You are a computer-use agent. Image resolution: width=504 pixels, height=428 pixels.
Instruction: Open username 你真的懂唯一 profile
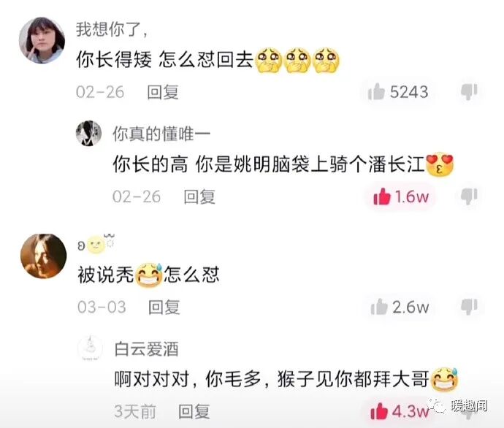161,134
